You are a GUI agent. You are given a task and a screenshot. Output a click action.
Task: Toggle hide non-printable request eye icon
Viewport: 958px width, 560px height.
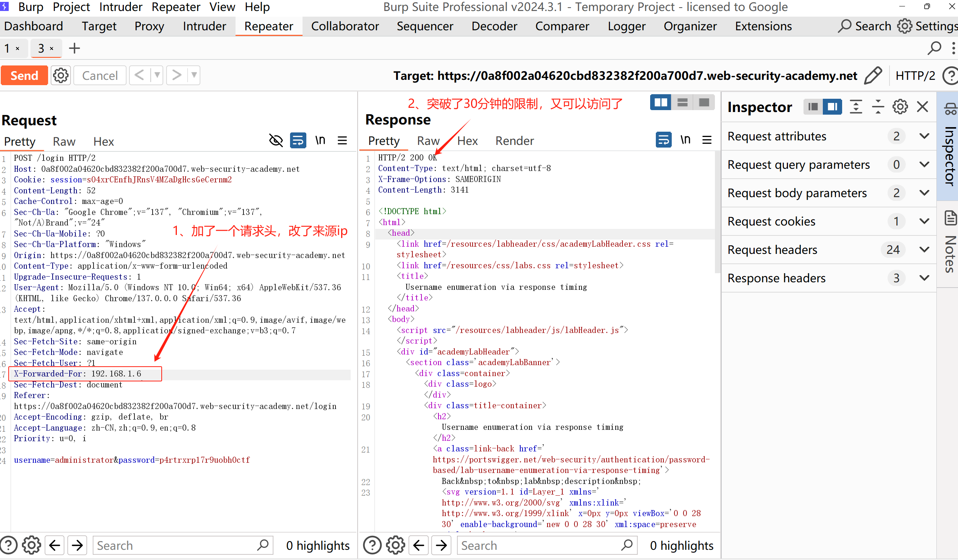coord(276,141)
